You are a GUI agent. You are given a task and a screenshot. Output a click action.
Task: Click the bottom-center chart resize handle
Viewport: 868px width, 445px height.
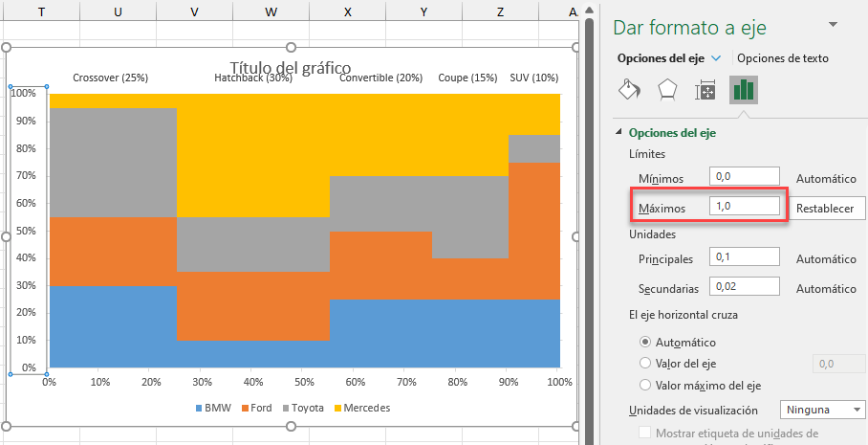click(x=291, y=426)
